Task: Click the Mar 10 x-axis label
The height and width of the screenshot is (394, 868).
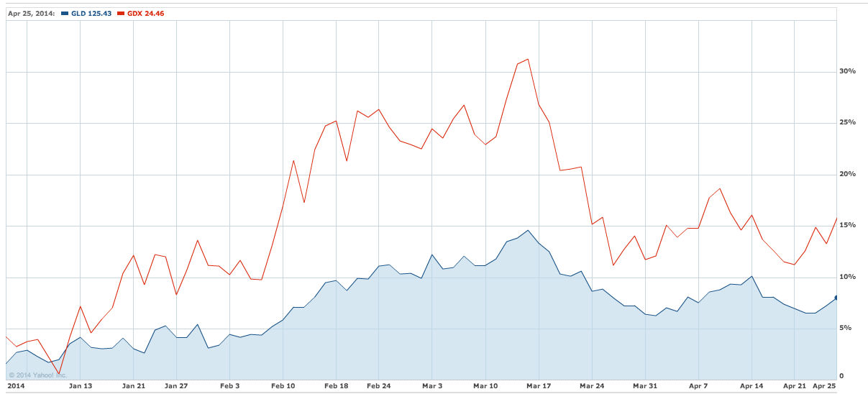Action: coord(485,386)
